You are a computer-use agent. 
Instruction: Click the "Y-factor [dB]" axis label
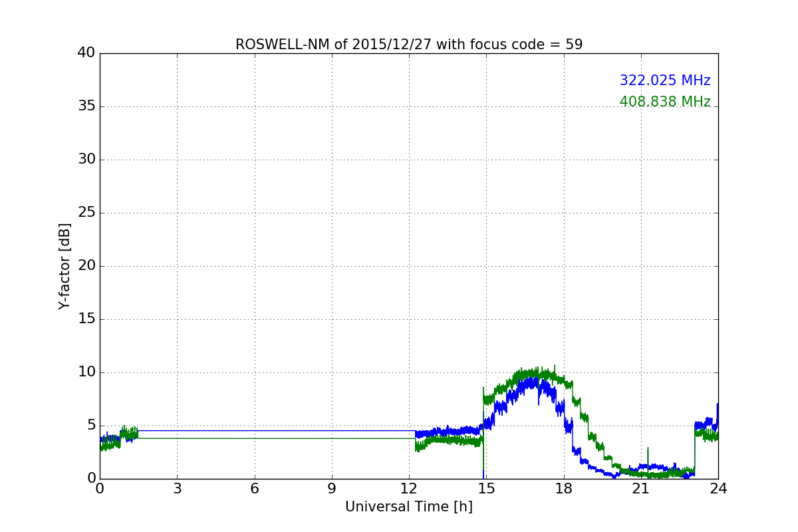[65, 266]
